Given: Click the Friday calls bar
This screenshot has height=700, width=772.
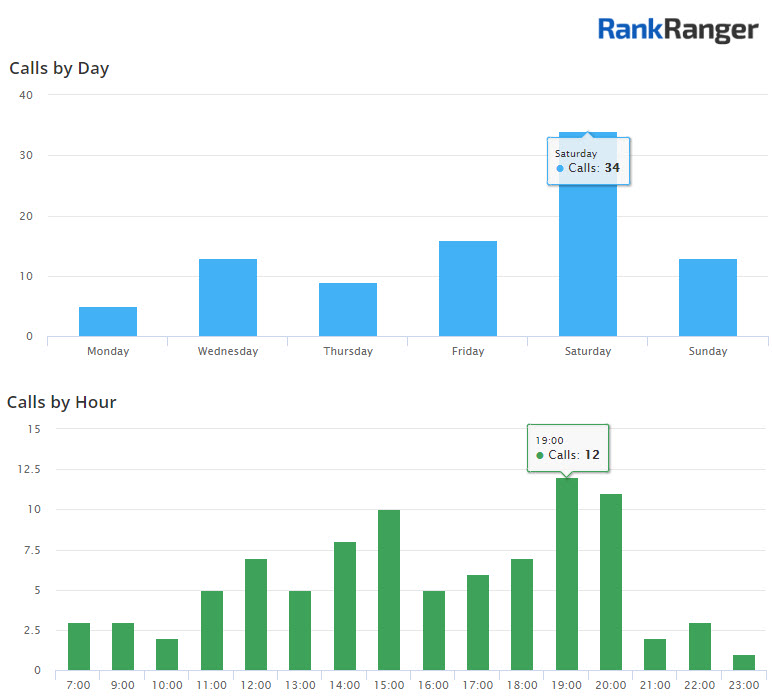Looking at the screenshot, I should [468, 289].
